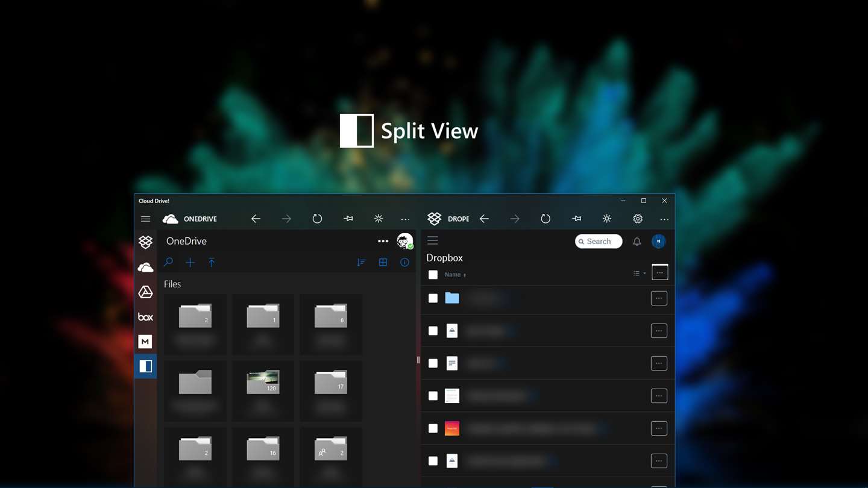Refresh the Dropbox pane
Viewport: 868px width, 488px height.
point(546,219)
